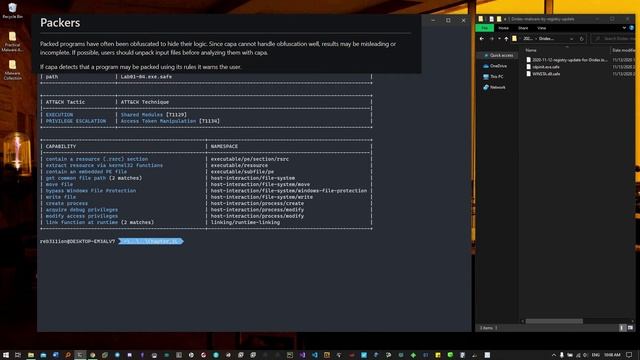Switch Explorer to details view icon
This screenshot has height=360, width=640.
622,328
